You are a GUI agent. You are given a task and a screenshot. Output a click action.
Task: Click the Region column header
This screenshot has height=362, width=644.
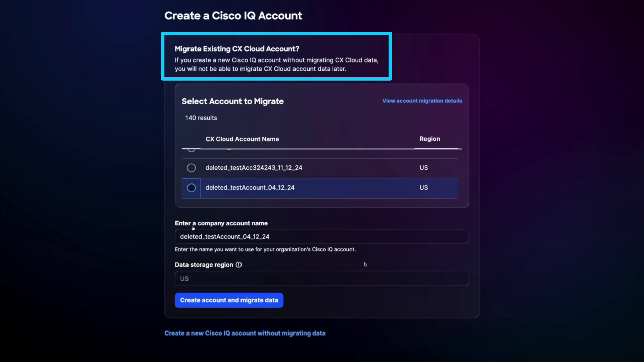(x=430, y=139)
